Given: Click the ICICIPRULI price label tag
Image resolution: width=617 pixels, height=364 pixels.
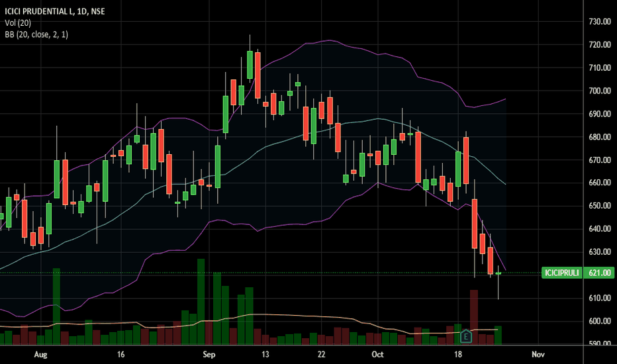Looking at the screenshot, I should [561, 273].
